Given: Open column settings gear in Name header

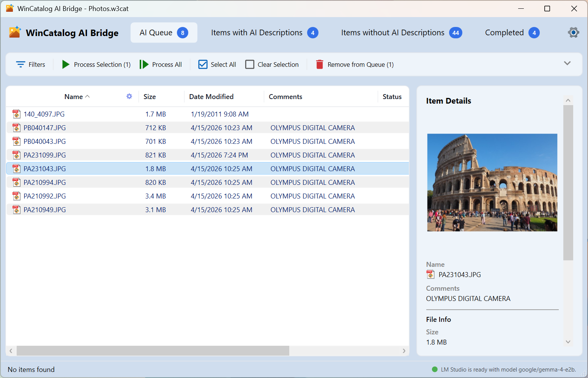Looking at the screenshot, I should pos(129,96).
